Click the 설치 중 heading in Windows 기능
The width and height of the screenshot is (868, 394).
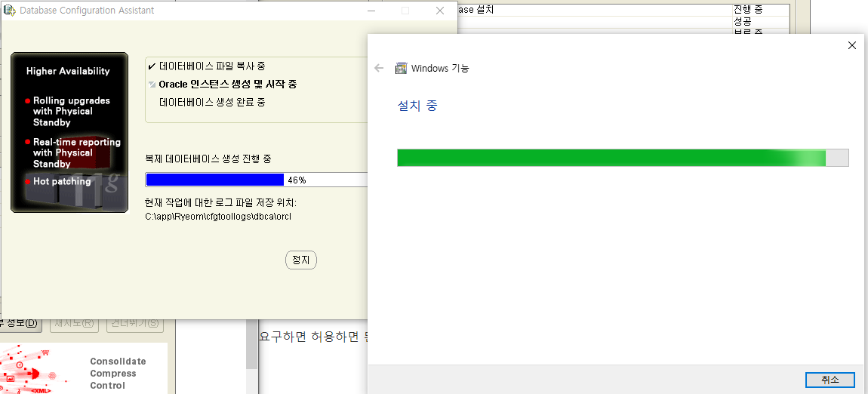417,106
